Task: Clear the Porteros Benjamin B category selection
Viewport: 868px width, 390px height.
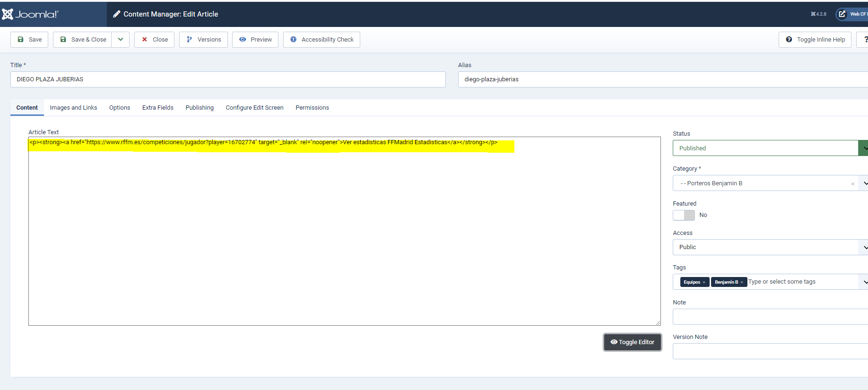Action: coord(853,183)
